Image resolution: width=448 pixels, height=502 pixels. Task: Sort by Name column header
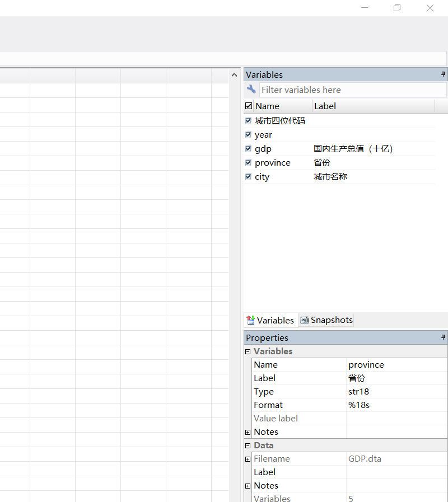tap(282, 106)
